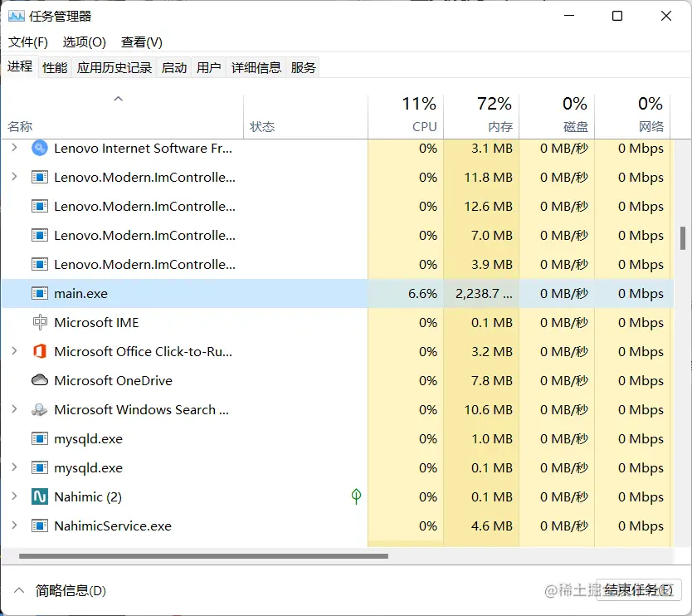The image size is (692, 616).
Task: Click the horizontal scrollbar thumb
Action: pos(203,556)
